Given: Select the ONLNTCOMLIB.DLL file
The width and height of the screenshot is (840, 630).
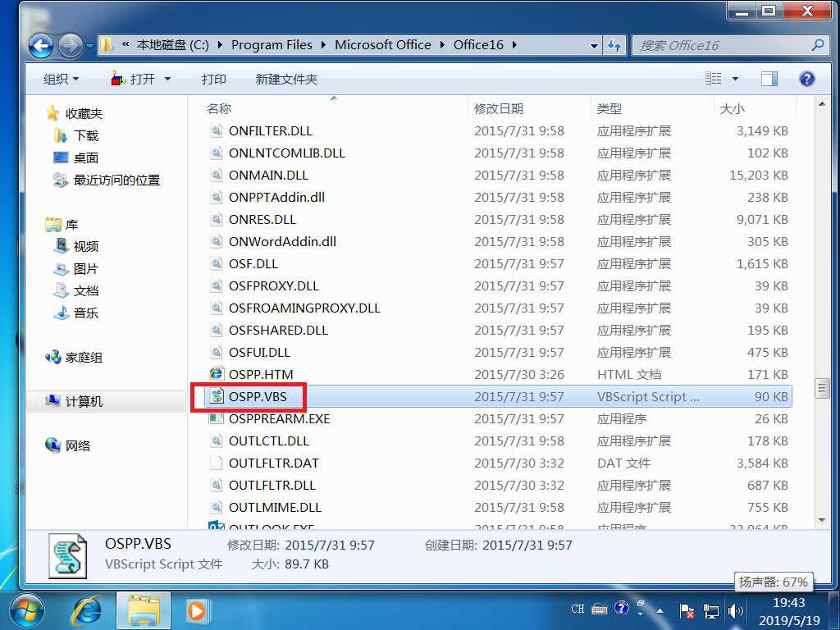Looking at the screenshot, I should pos(286,153).
